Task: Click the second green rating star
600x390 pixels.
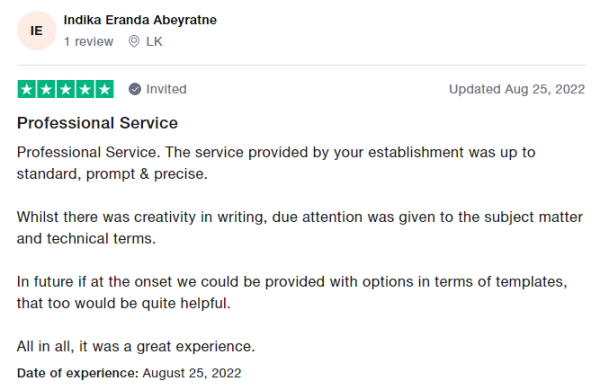Action: click(x=46, y=89)
